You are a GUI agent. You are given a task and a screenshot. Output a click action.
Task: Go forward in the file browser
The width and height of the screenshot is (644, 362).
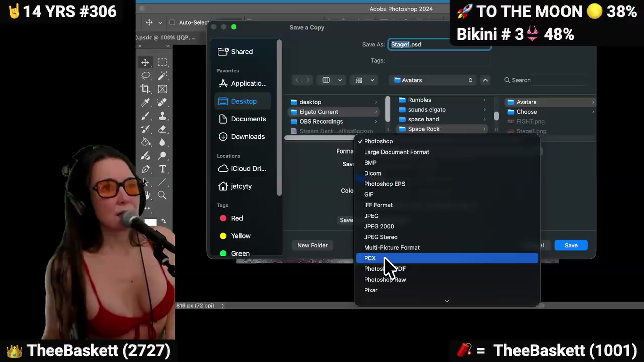click(x=308, y=80)
